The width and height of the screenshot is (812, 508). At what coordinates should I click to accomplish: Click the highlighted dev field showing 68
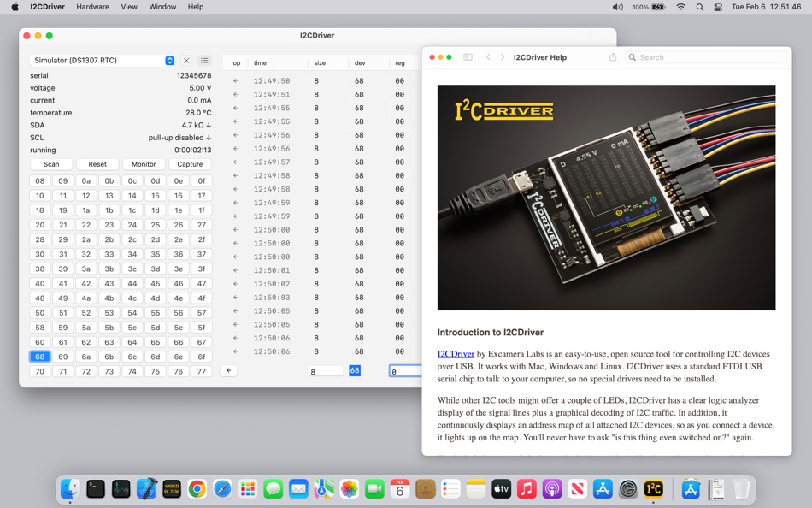click(355, 370)
